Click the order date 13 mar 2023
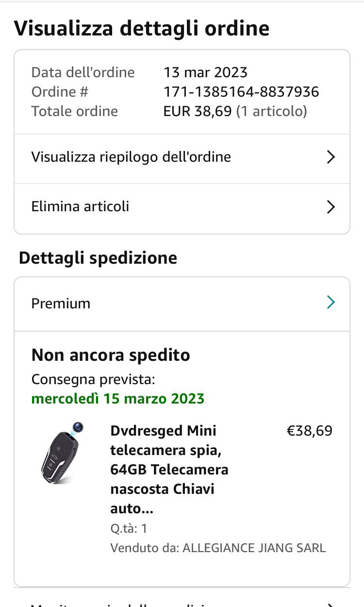The width and height of the screenshot is (364, 607). pyautogui.click(x=205, y=72)
